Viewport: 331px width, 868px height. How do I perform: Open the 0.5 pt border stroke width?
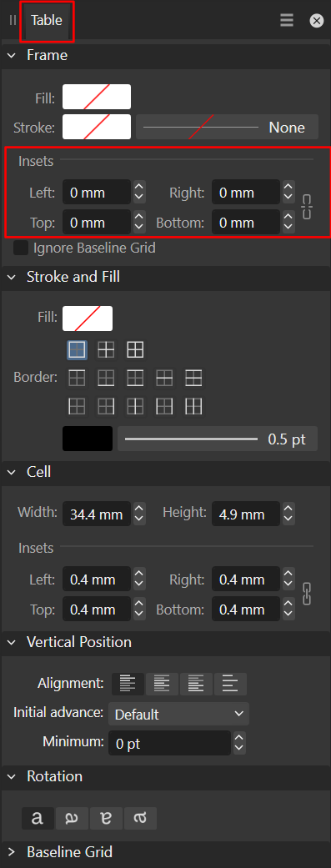tap(218, 439)
